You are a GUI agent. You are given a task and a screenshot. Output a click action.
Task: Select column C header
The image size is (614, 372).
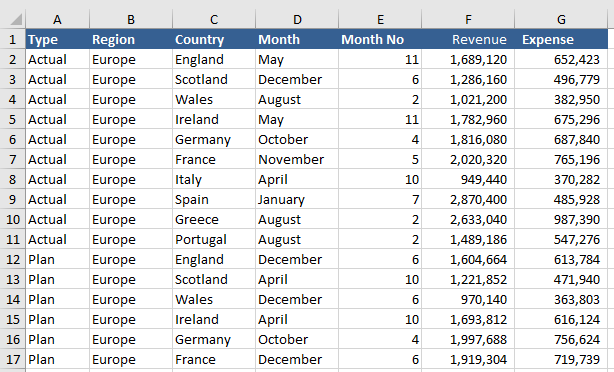click(x=214, y=19)
